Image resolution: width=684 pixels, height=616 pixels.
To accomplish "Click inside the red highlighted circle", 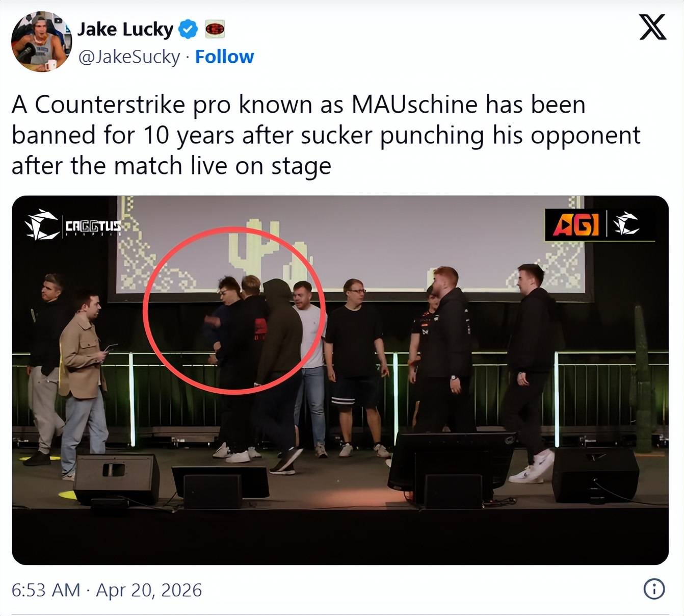I will coord(235,311).
